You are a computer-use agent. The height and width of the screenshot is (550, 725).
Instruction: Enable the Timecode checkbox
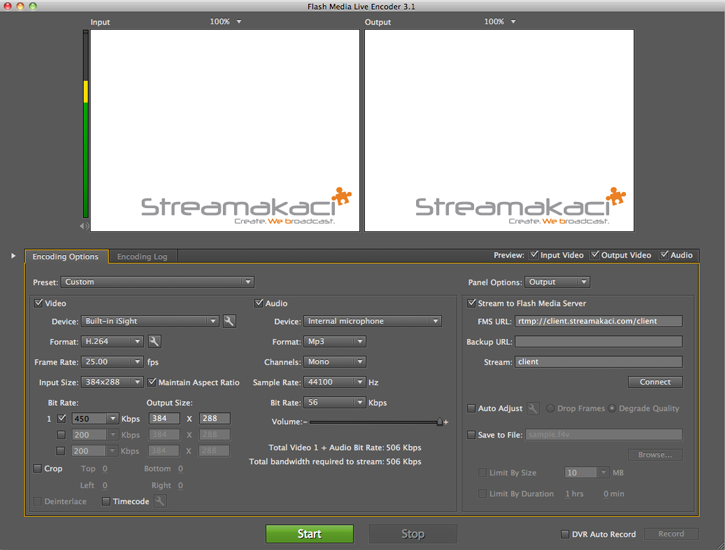[106, 501]
